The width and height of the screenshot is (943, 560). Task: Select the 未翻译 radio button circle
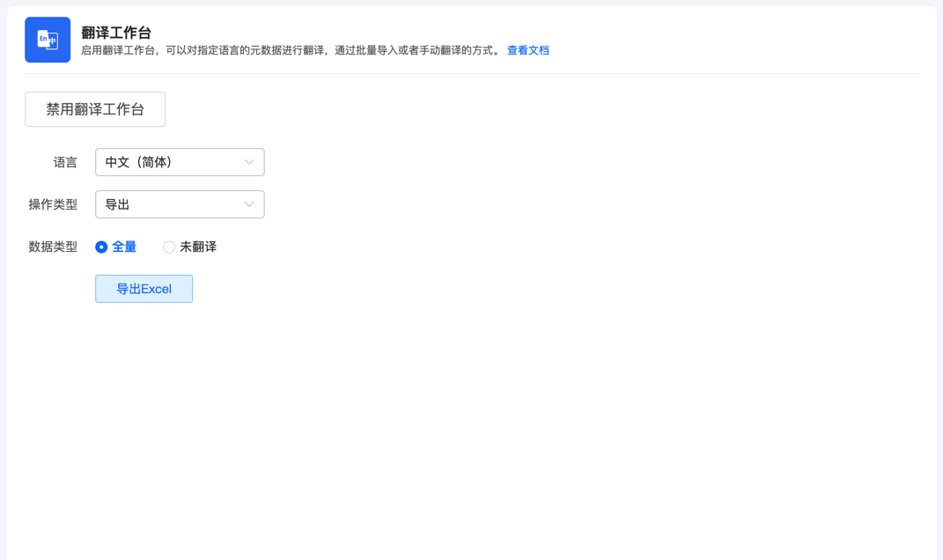pyautogui.click(x=169, y=247)
